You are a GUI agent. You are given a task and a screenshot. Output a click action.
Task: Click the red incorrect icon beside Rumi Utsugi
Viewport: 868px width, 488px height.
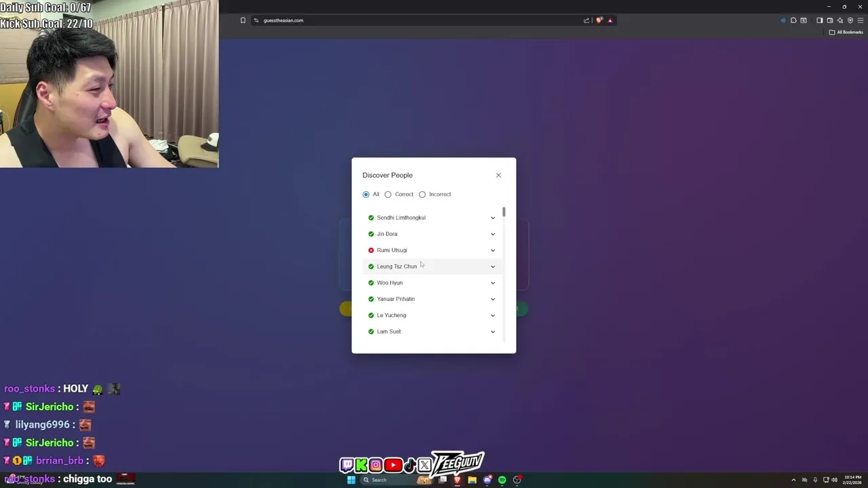[x=371, y=250]
